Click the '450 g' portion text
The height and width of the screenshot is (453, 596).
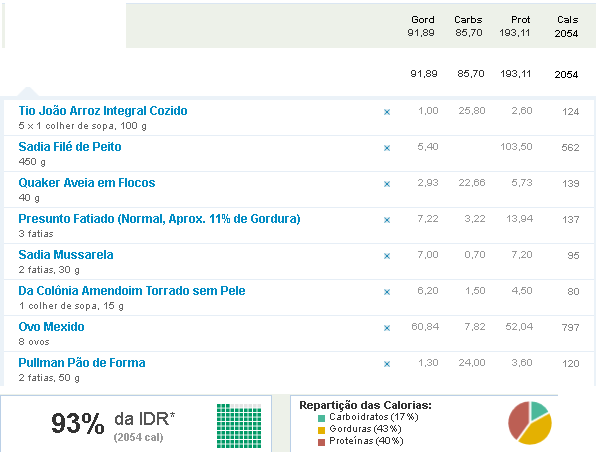click(32, 162)
